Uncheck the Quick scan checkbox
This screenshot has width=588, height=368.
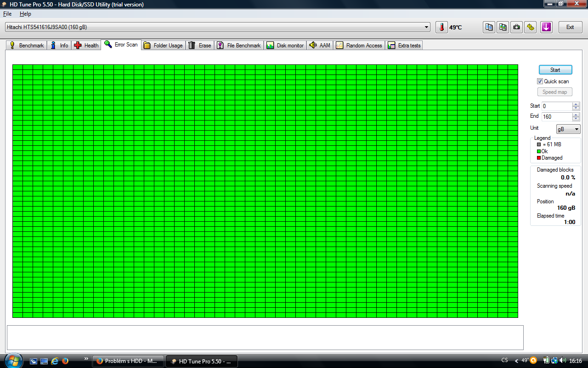pos(540,81)
